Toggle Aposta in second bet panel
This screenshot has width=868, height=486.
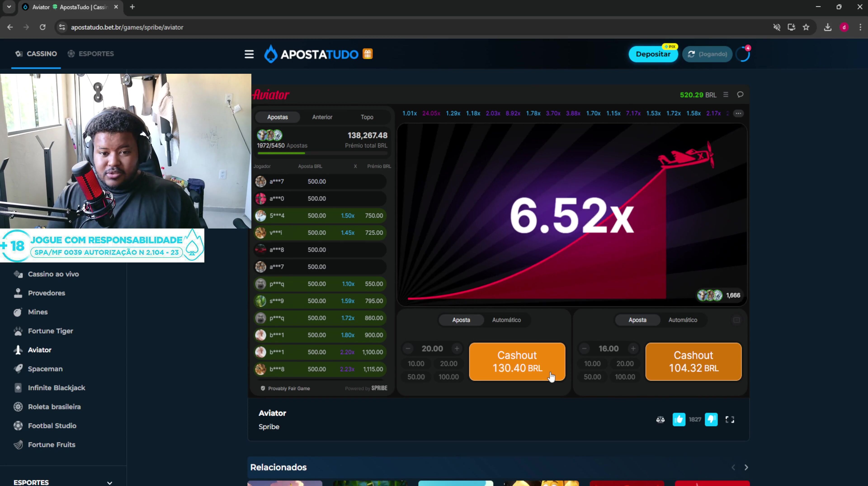pyautogui.click(x=637, y=320)
